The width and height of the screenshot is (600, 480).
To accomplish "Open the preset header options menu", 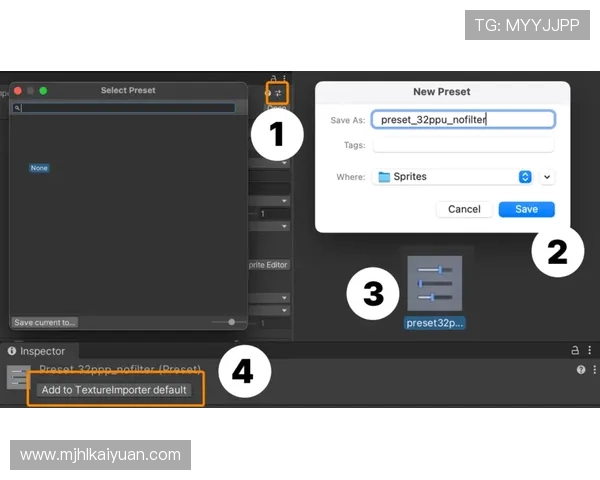I will 594,370.
